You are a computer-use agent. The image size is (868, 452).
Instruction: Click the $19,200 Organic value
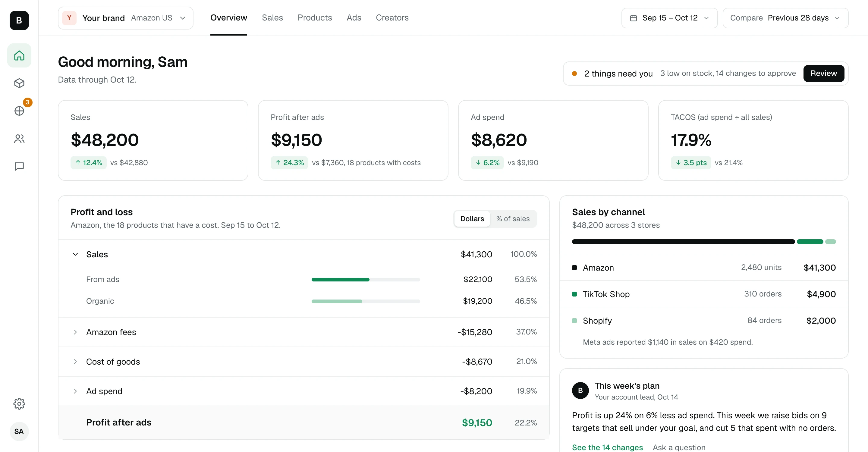477,301
